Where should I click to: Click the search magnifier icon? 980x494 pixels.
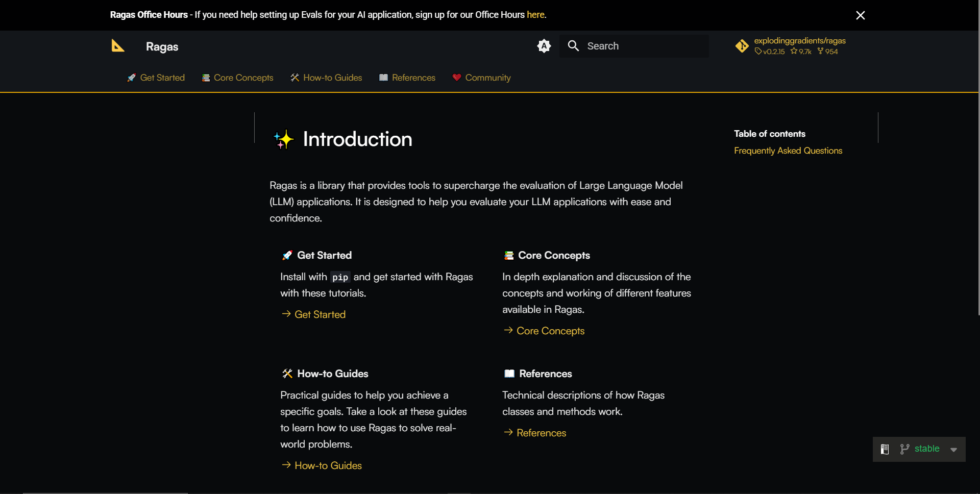click(x=573, y=46)
